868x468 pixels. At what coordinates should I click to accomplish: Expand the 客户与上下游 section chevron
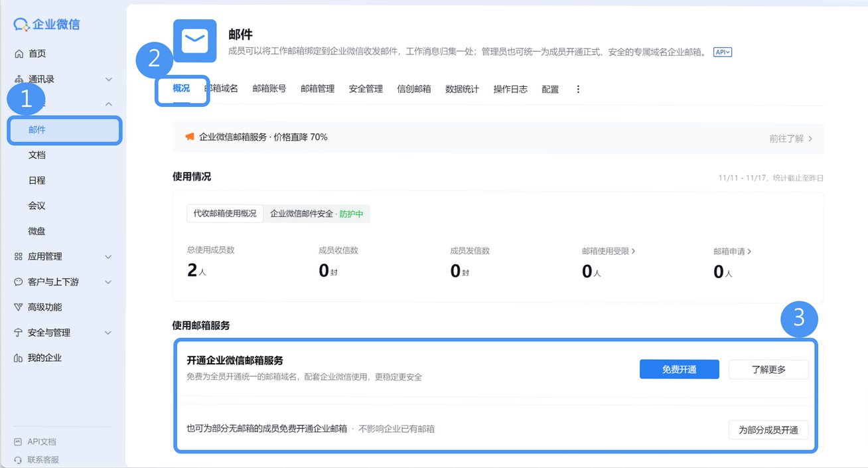[x=109, y=281]
